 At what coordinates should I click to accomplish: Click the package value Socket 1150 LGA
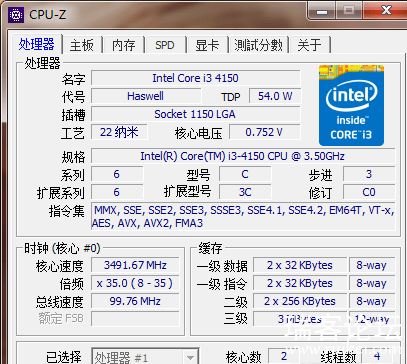[x=196, y=114]
